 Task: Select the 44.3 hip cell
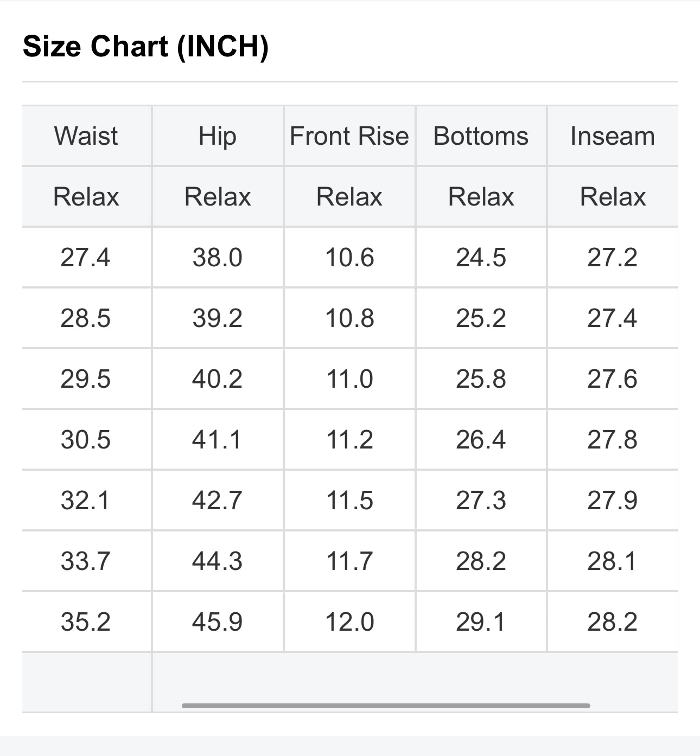tap(217, 561)
